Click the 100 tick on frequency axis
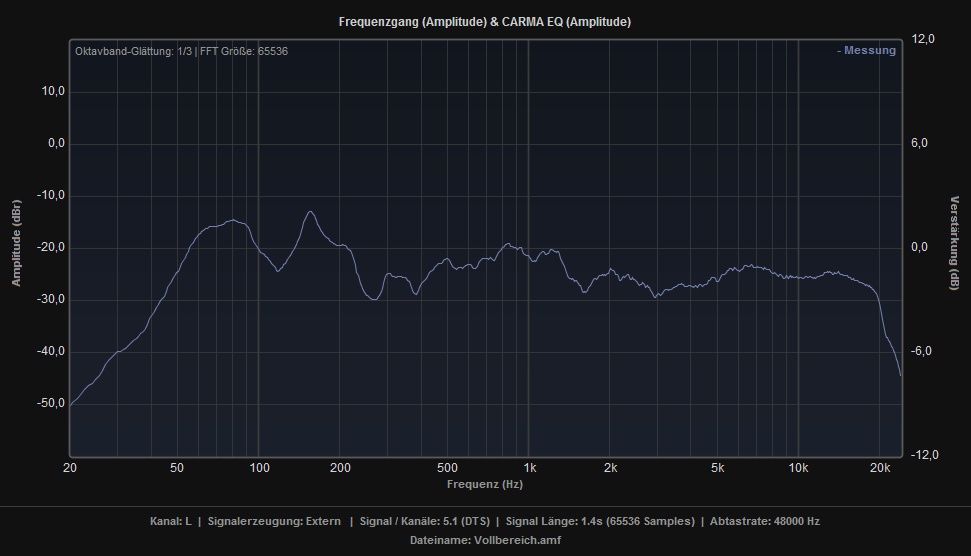 259,468
